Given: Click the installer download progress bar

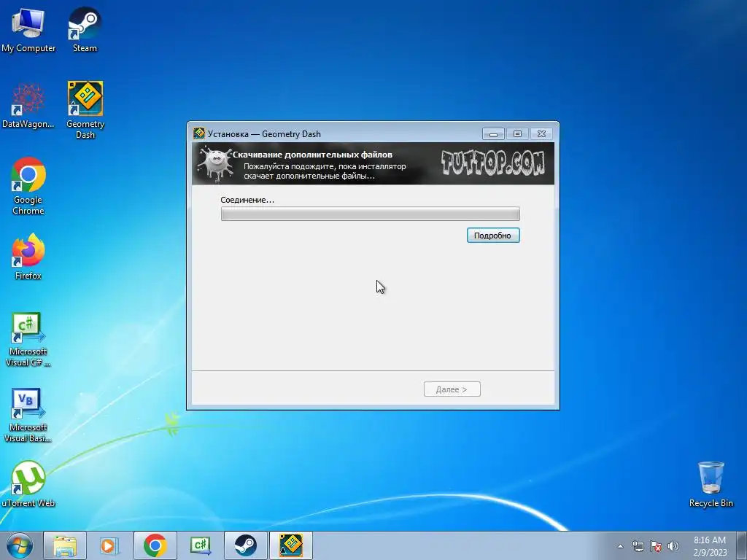Looking at the screenshot, I should coord(370,214).
